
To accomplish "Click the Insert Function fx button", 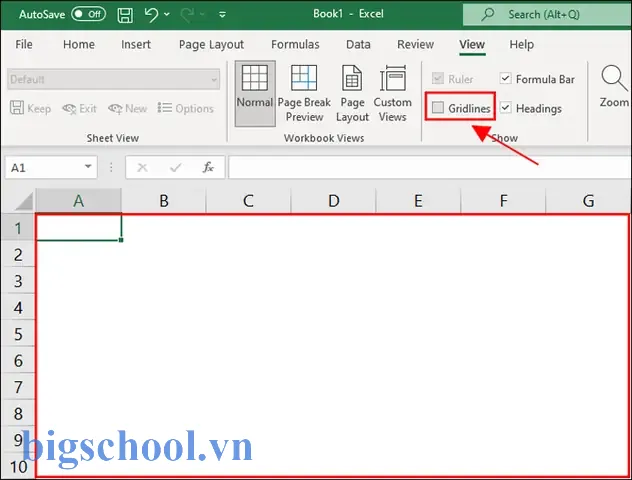I will tap(208, 167).
